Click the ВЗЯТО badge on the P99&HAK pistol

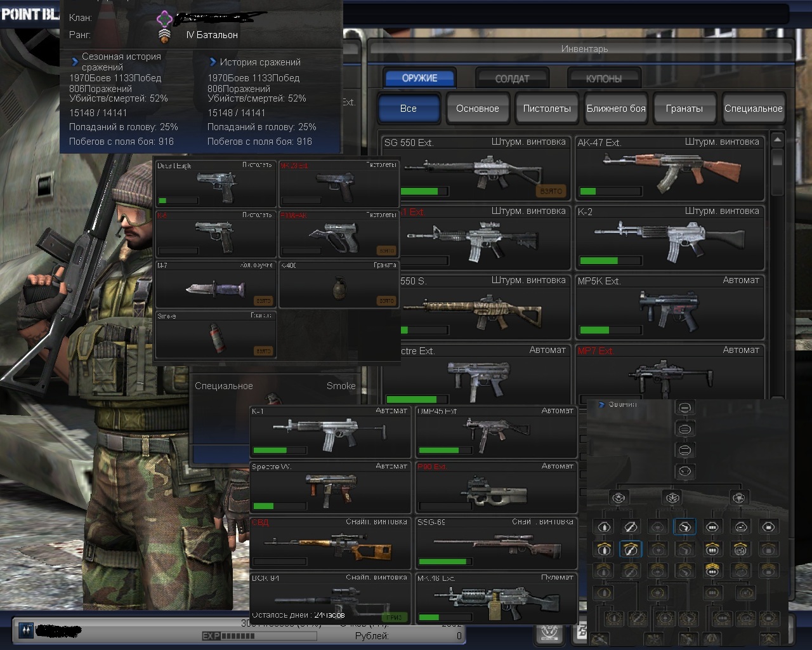[386, 250]
